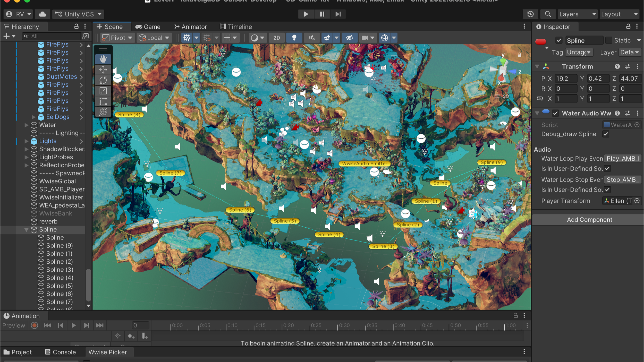Click the Play button
The image size is (644, 362).
click(x=306, y=14)
